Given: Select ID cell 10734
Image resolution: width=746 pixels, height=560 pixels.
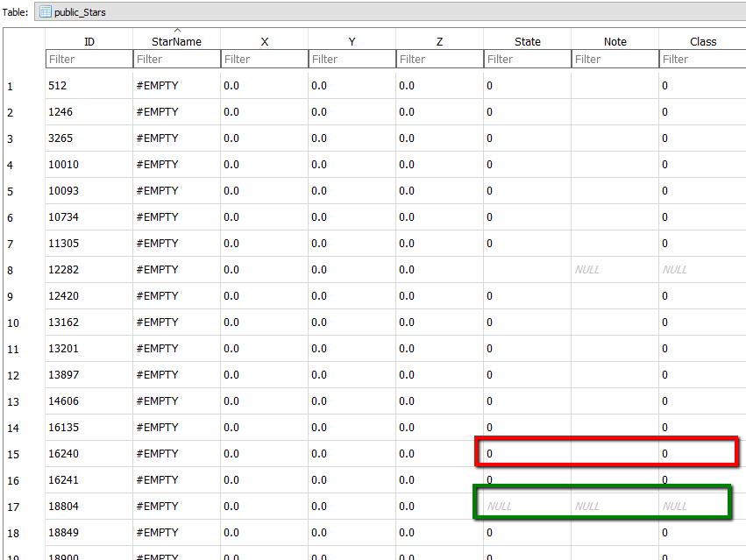Looking at the screenshot, I should pyautogui.click(x=89, y=217).
